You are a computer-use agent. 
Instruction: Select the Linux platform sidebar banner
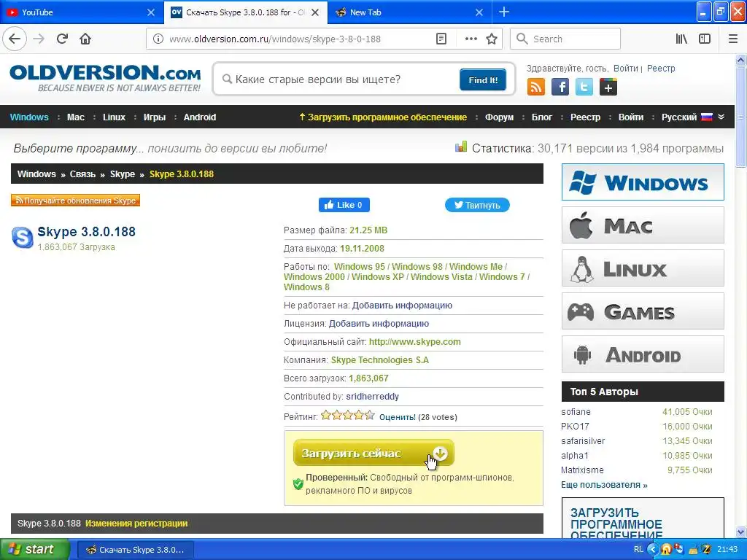643,268
